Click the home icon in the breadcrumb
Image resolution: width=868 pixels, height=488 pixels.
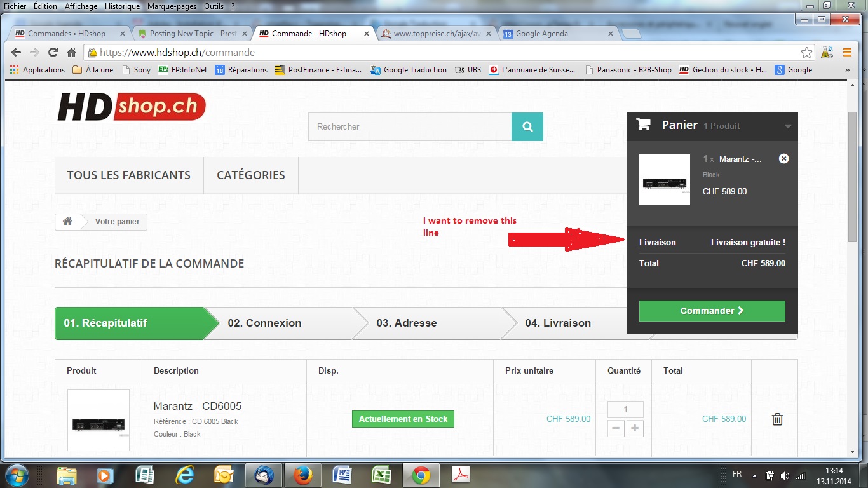67,221
